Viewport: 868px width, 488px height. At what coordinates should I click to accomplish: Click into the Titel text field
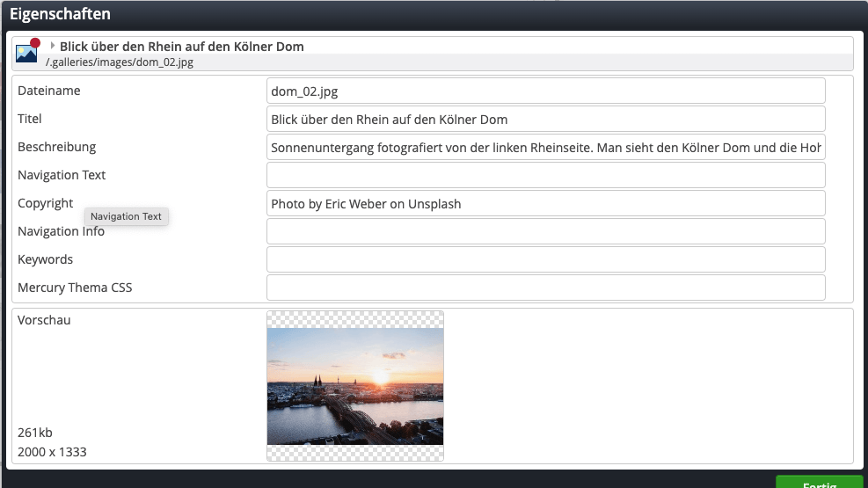click(545, 119)
